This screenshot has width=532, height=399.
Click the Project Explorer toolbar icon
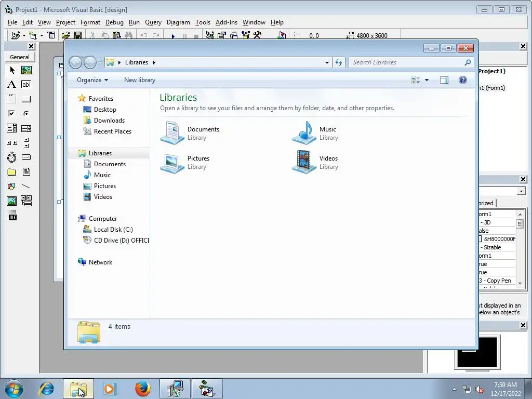pos(210,35)
